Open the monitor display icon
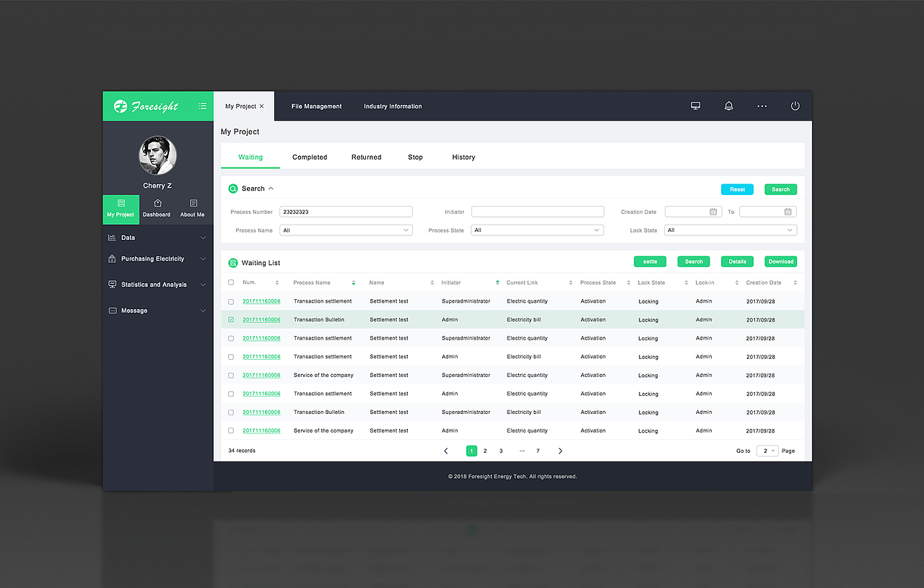This screenshot has height=588, width=924. pos(696,106)
